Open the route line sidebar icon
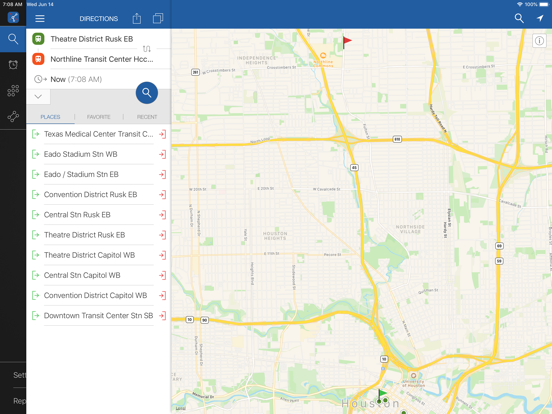The width and height of the screenshot is (552, 414). [x=13, y=117]
